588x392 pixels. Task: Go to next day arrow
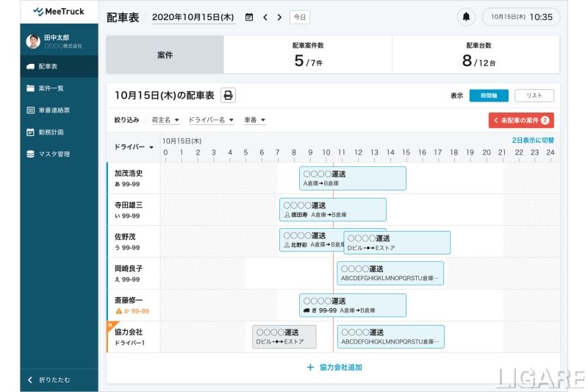pos(279,17)
